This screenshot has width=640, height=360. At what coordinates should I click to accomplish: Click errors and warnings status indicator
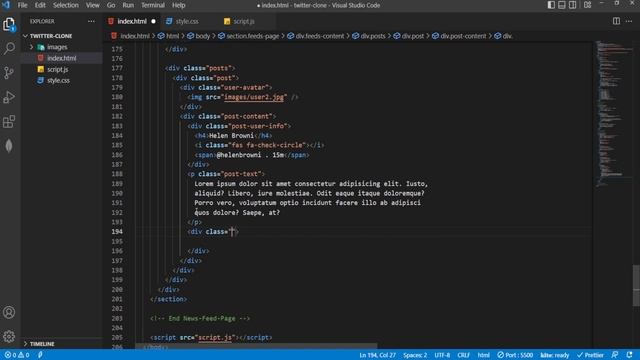[x=17, y=355]
